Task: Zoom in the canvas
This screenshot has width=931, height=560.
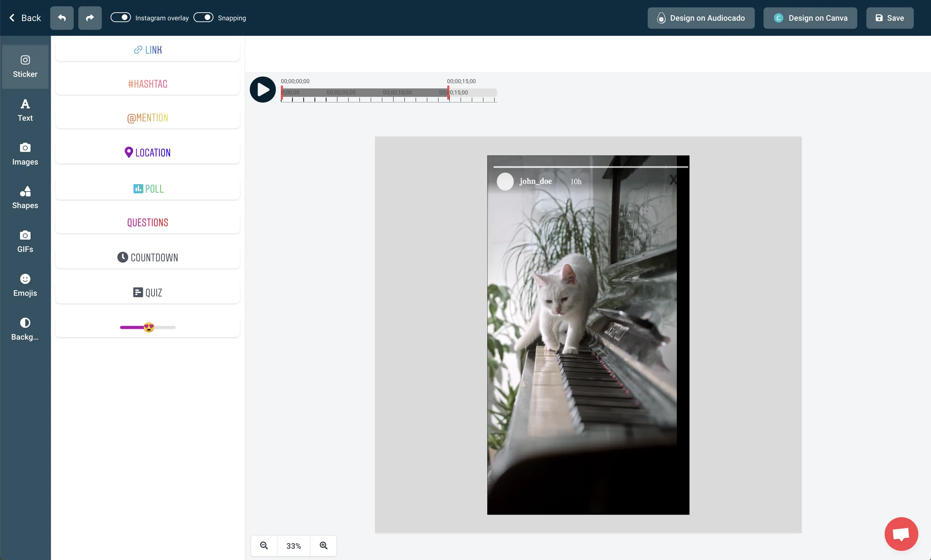Action: 324,545
